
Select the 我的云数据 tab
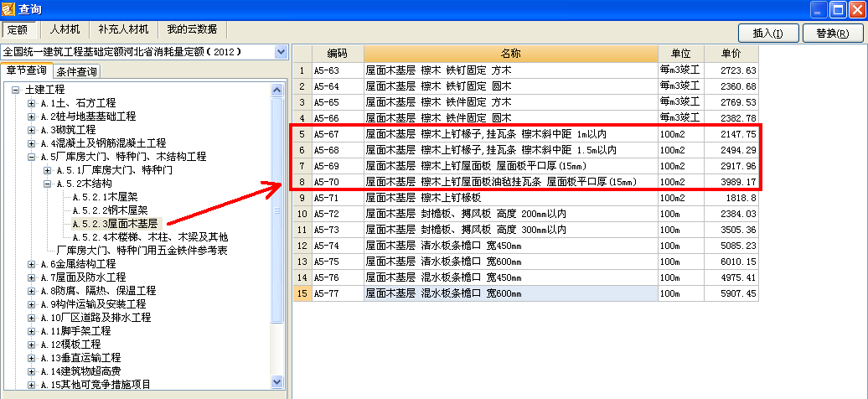coord(191,29)
